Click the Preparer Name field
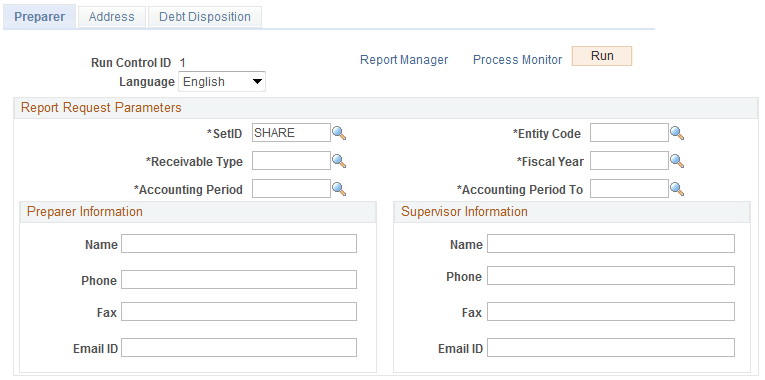 [x=239, y=243]
